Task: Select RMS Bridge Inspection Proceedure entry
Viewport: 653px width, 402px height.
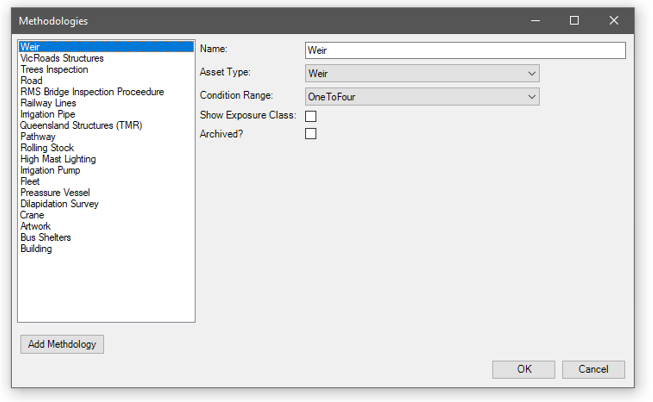Action: [x=92, y=92]
